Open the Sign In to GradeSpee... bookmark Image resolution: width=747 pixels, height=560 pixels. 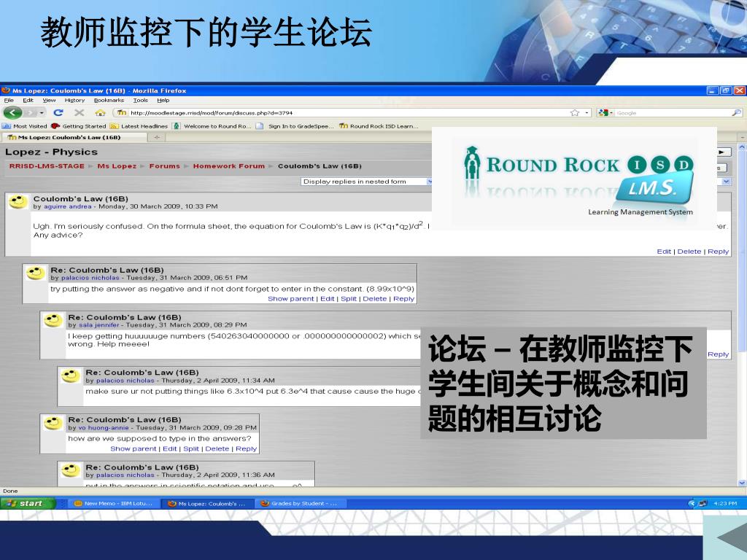click(295, 126)
